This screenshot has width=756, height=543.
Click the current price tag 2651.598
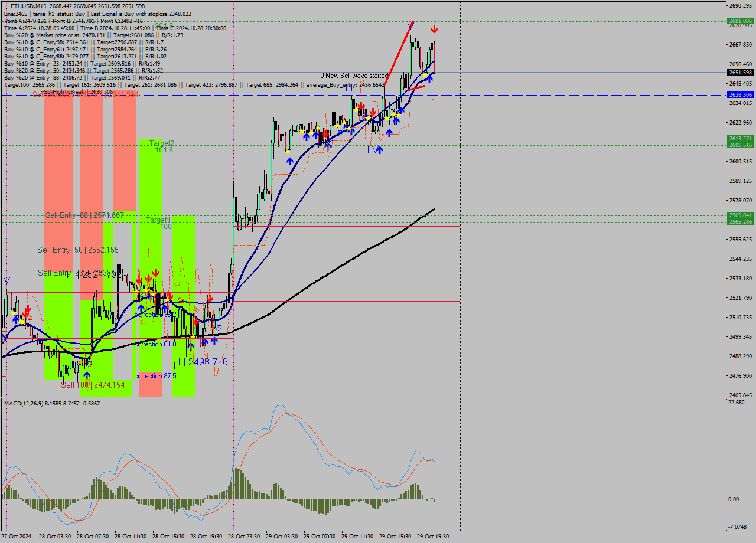click(x=740, y=72)
